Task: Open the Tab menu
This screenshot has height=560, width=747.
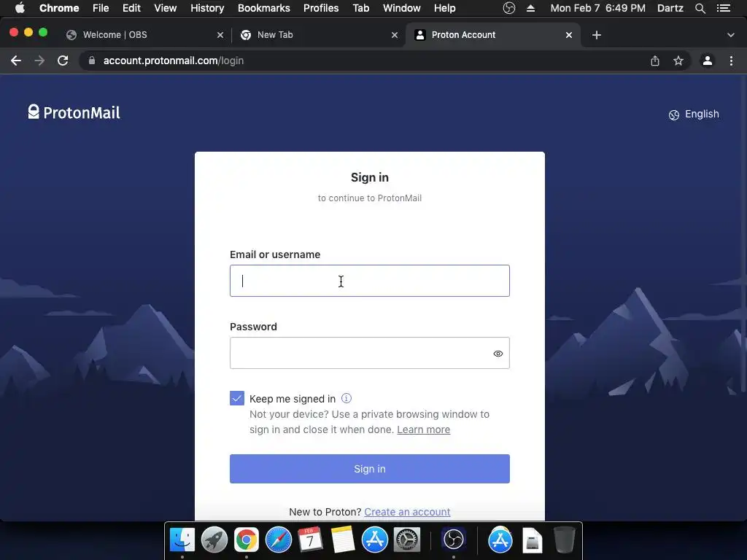Action: pos(361,8)
